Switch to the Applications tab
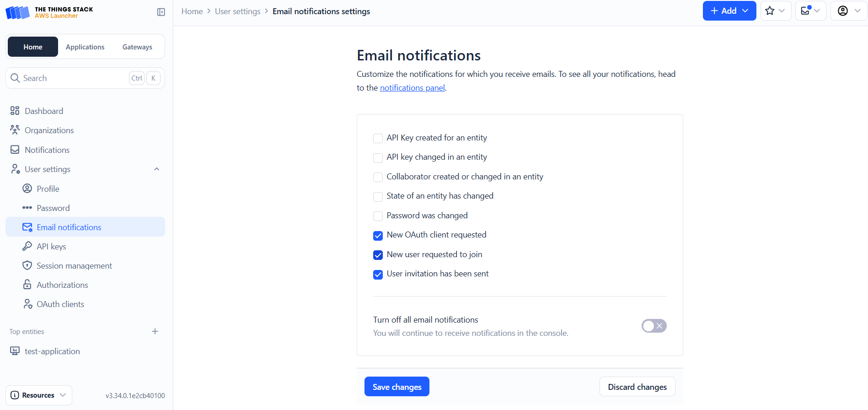Screen dimensions: 868x410 pos(85,47)
